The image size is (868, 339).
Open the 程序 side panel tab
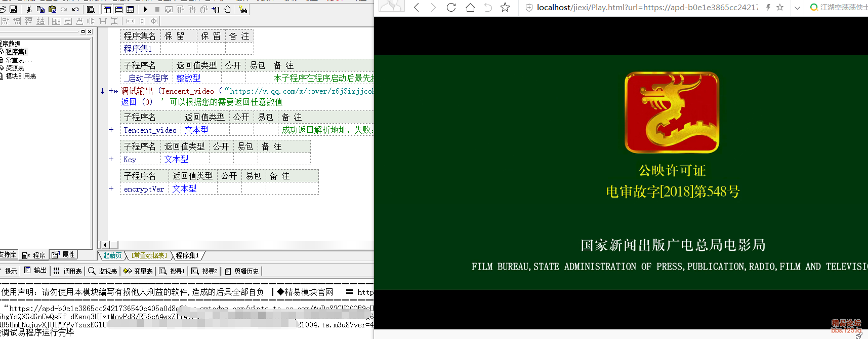point(34,255)
